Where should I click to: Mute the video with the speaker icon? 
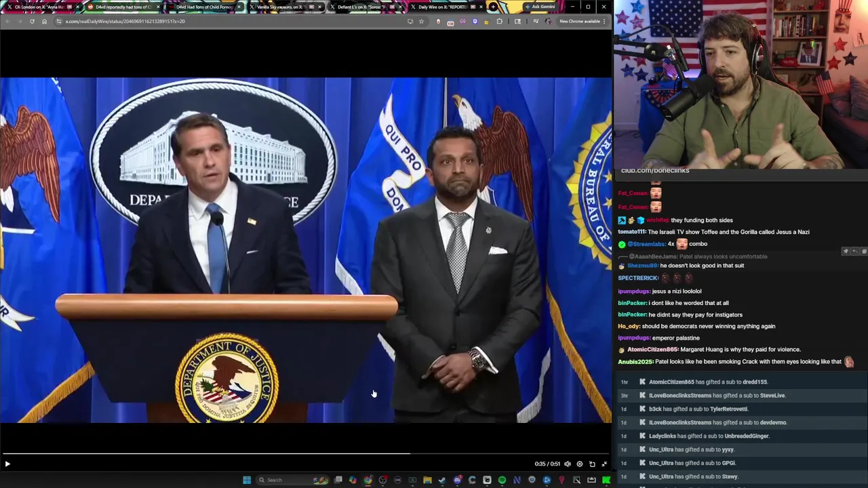point(568,464)
